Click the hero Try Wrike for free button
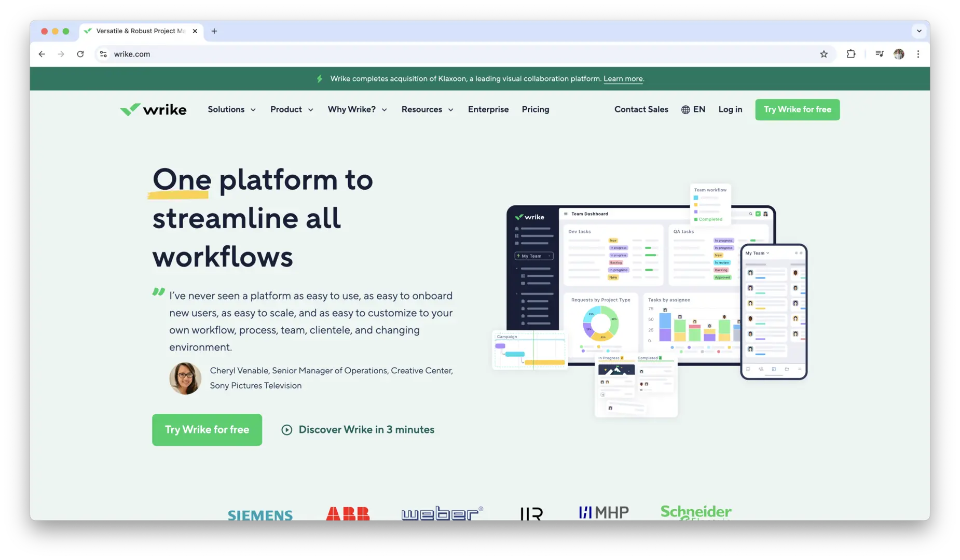 coord(207,429)
